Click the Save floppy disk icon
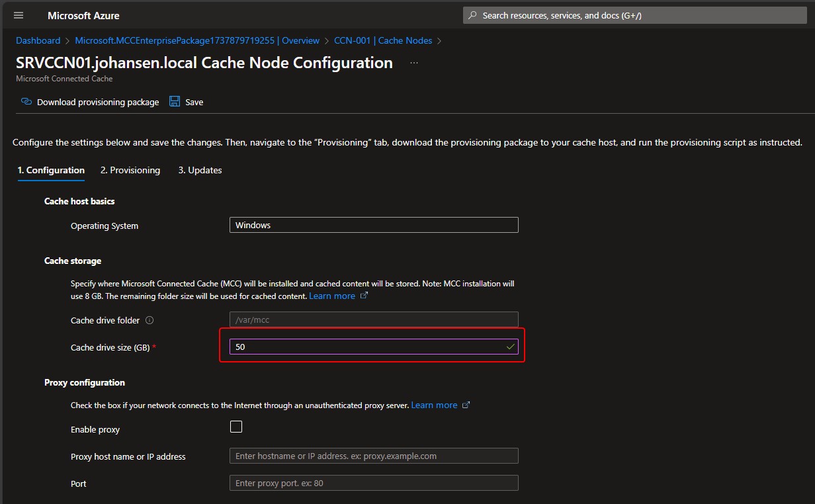Screen dimensions: 815x504 175,102
